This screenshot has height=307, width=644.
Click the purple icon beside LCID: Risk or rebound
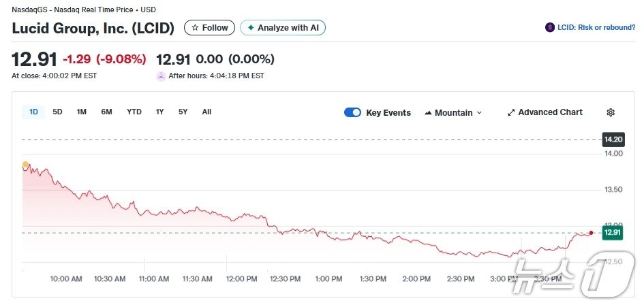[x=550, y=28]
